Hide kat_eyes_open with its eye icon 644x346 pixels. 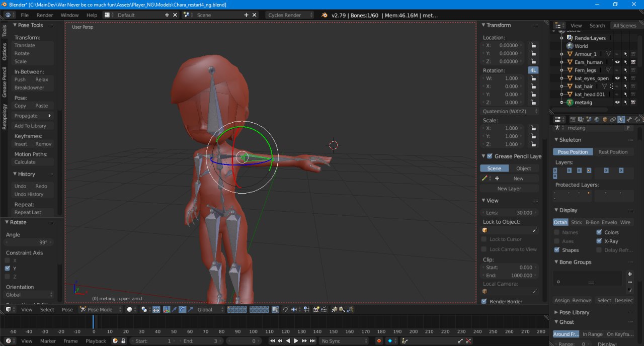617,78
